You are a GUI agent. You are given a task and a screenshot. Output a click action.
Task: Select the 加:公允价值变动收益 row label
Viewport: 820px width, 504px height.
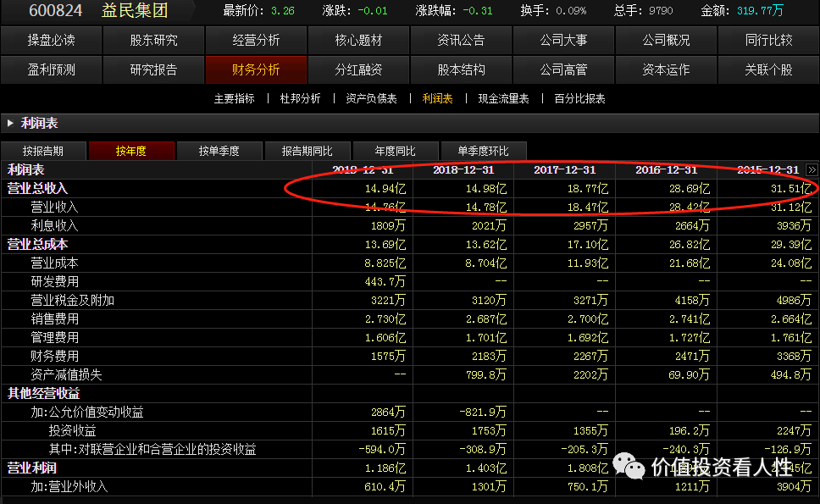(86, 412)
